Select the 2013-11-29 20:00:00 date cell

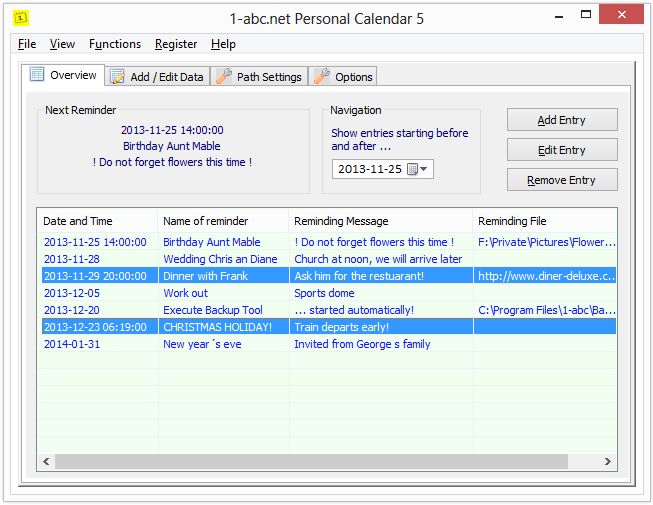(95, 276)
